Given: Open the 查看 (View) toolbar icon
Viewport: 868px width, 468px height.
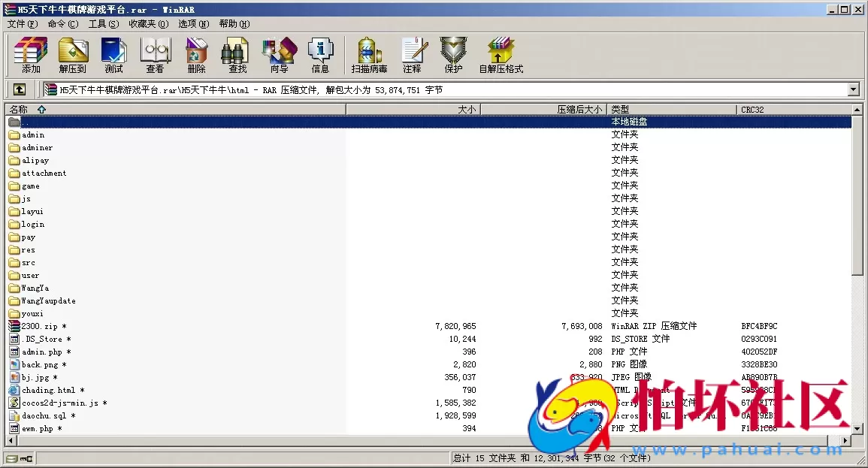Looking at the screenshot, I should (155, 56).
